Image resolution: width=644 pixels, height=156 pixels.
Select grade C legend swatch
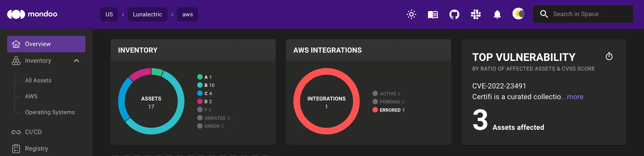pyautogui.click(x=200, y=93)
